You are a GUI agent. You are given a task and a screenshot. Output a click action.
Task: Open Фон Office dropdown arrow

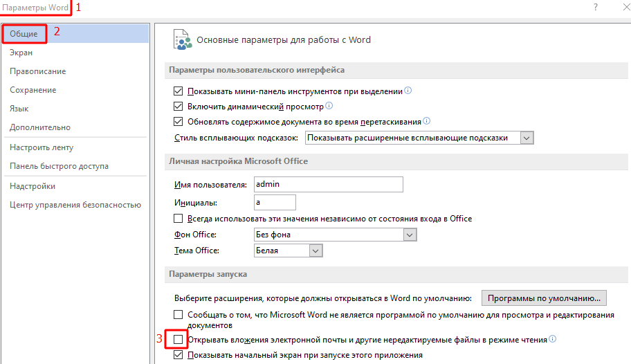(x=410, y=235)
